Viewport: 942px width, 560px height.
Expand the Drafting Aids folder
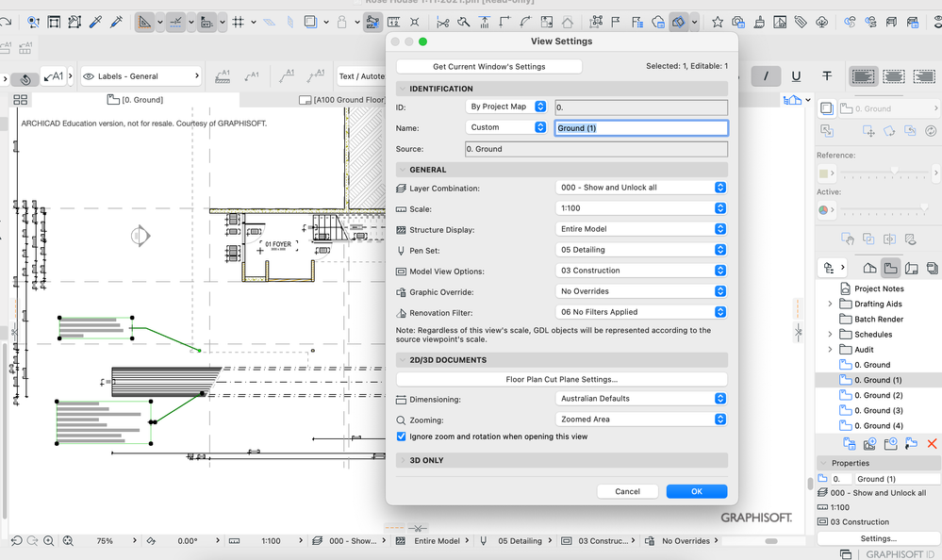(x=830, y=305)
